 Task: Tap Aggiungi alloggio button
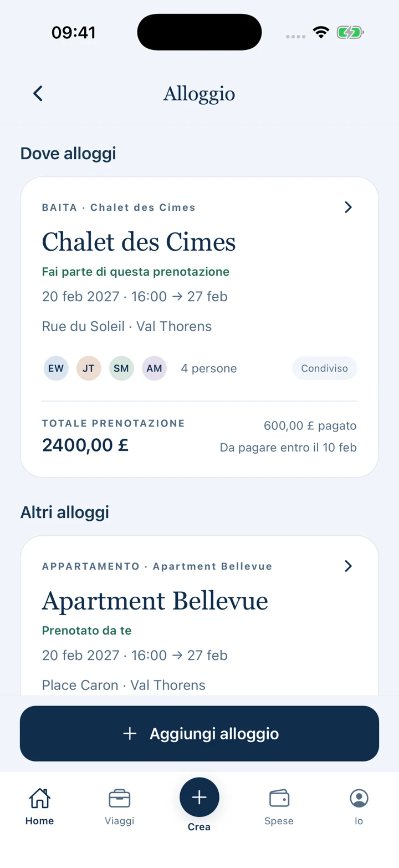coord(199,733)
